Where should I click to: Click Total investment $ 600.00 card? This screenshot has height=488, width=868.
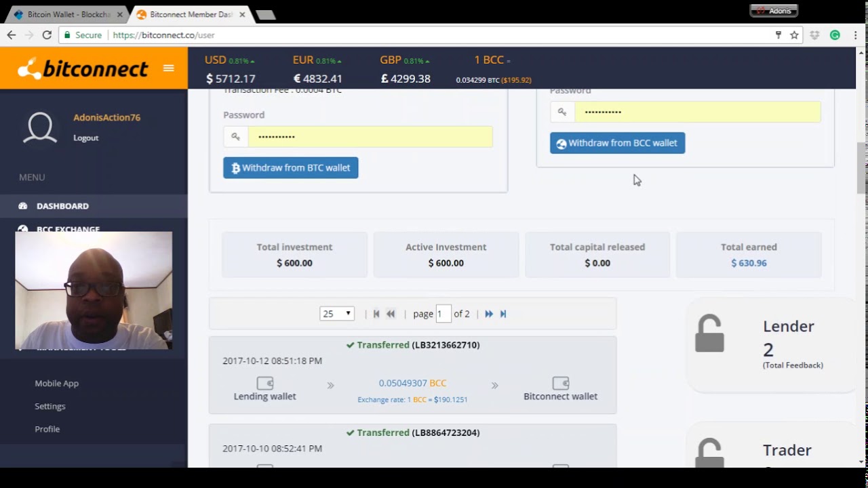click(x=294, y=255)
